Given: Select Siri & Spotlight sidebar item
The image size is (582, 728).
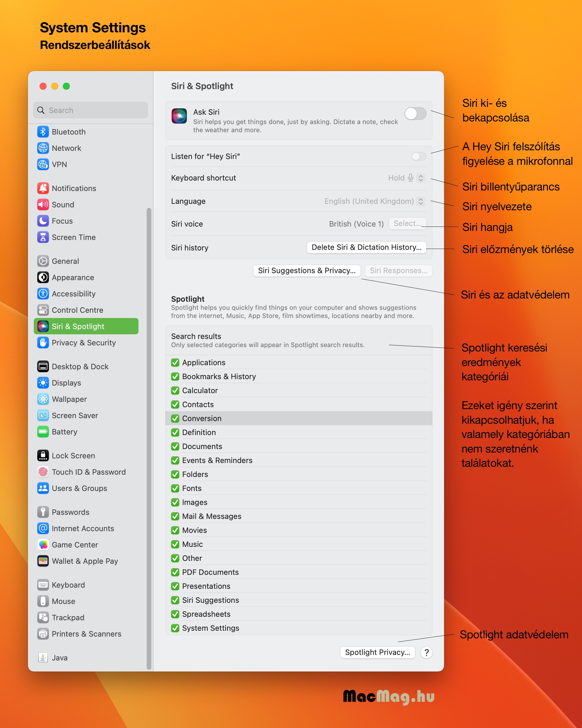Looking at the screenshot, I should click(x=86, y=326).
